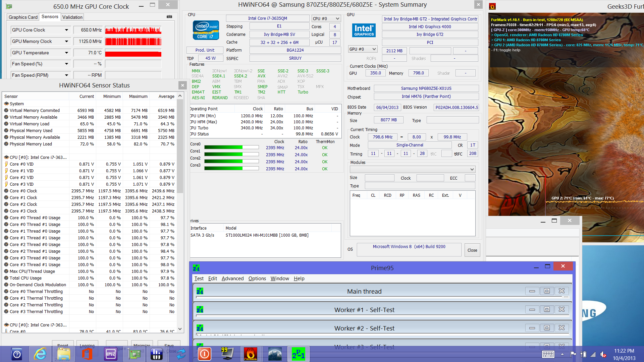The image size is (644, 362).
Task: Switch to FurMark on the taskbar
Action: coord(251,354)
